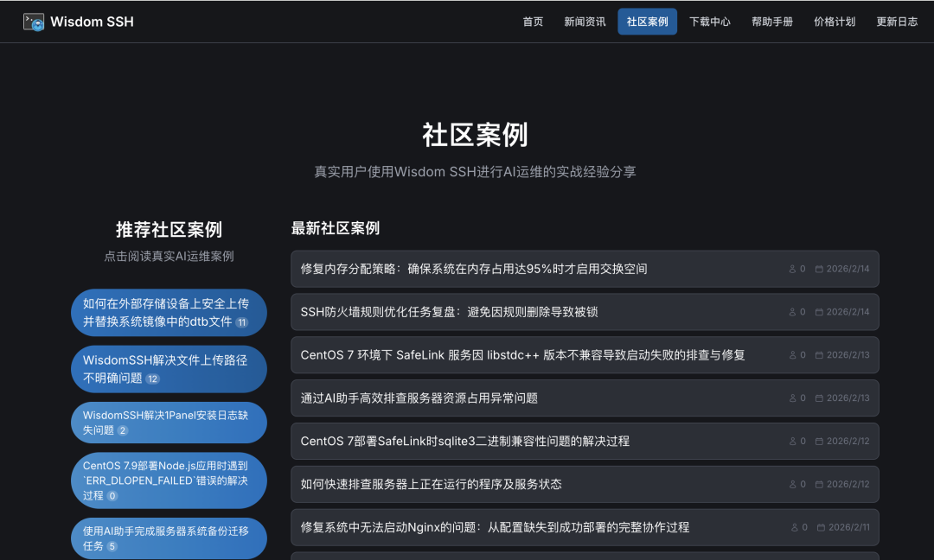Select the 社区案例 nav tab
Screen dimensions: 934x560
click(647, 22)
